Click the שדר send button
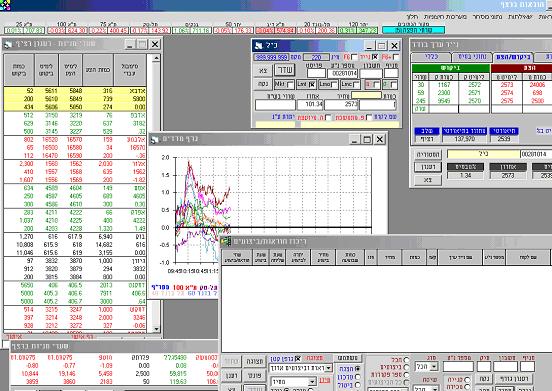Image resolution: width=552 pixels, height=391 pixels. click(x=284, y=70)
